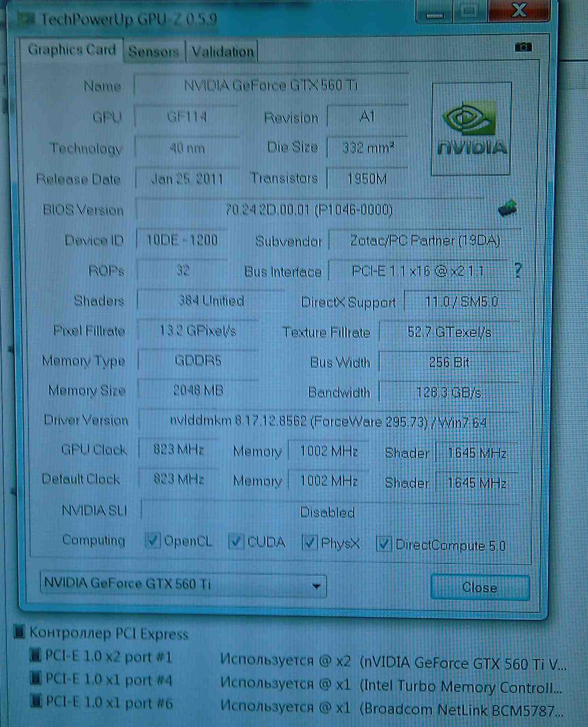Switch to the Validation tab
This screenshot has width=588, height=727.
tap(222, 51)
